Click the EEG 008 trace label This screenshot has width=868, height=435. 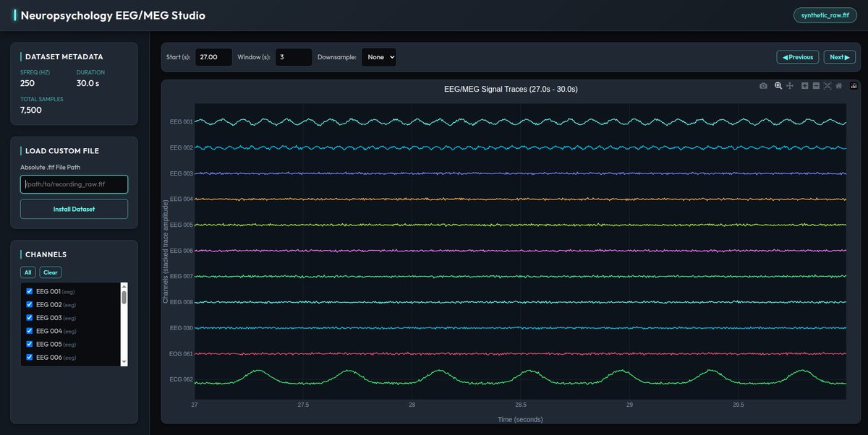tap(181, 302)
